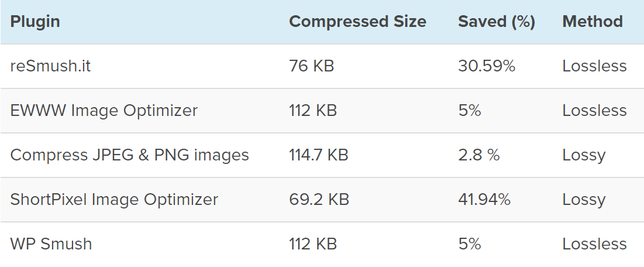Click the 30.59% saved value
Image resolution: width=644 pixels, height=267 pixels.
[x=487, y=66]
